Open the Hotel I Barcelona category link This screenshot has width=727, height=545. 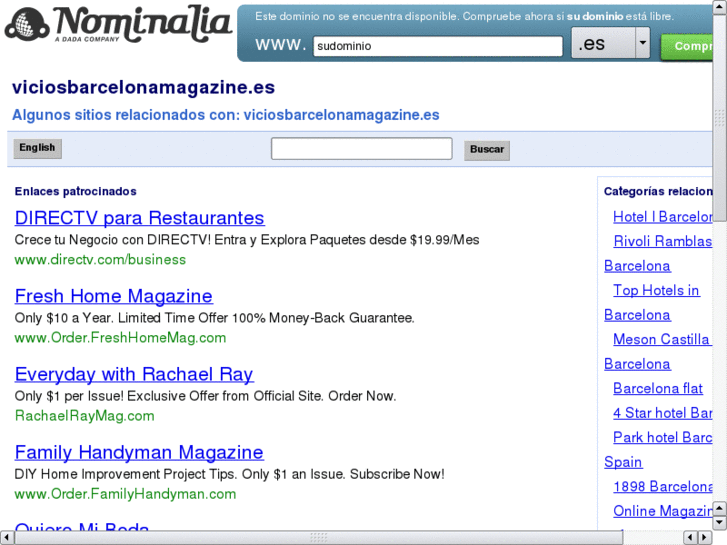coord(663,217)
